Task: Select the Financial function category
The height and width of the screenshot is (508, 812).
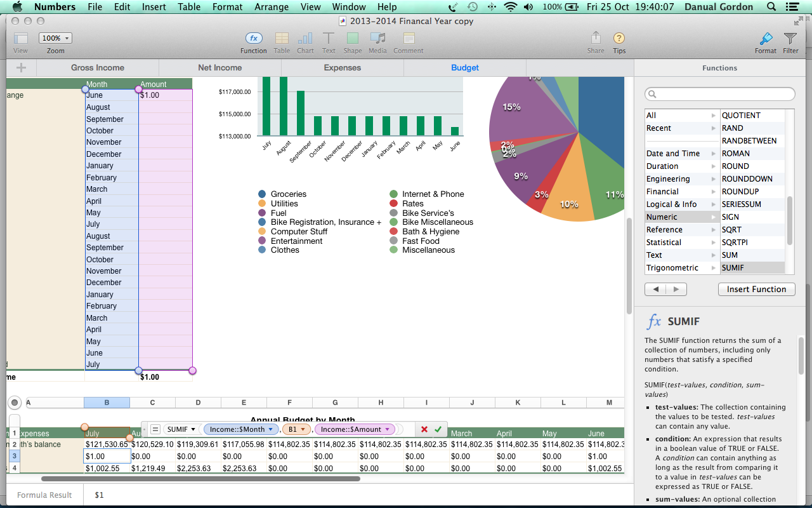Action: pyautogui.click(x=662, y=192)
